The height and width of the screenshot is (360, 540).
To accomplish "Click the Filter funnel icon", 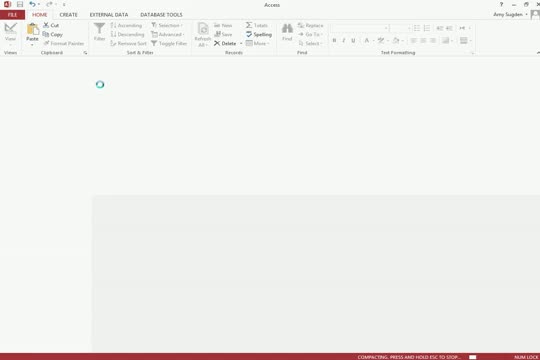I will [x=99, y=28].
